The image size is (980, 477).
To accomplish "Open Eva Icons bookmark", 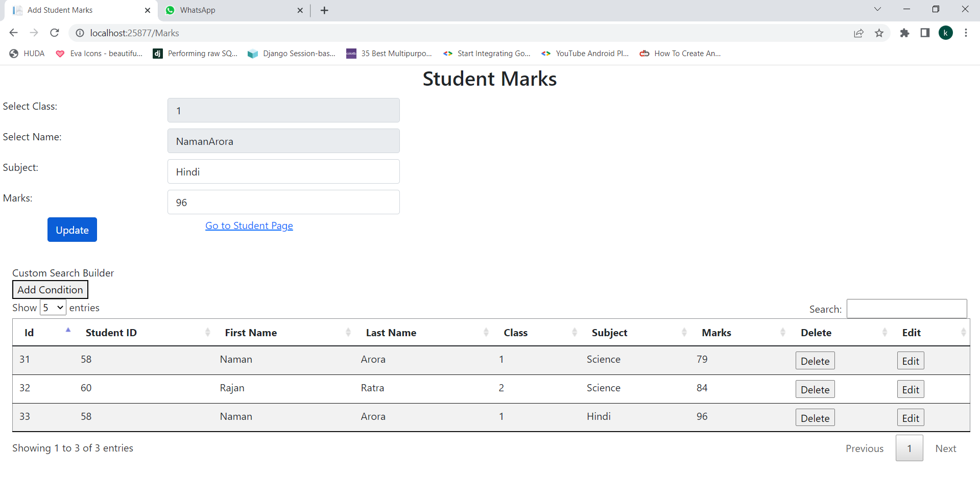I will [99, 54].
